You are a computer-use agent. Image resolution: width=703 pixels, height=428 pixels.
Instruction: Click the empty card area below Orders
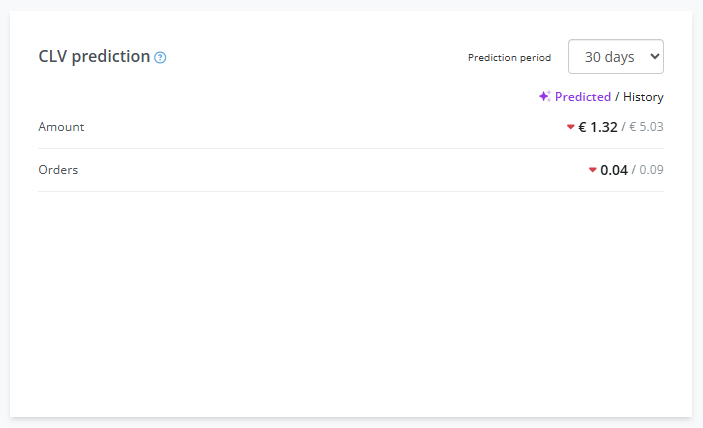(350, 300)
